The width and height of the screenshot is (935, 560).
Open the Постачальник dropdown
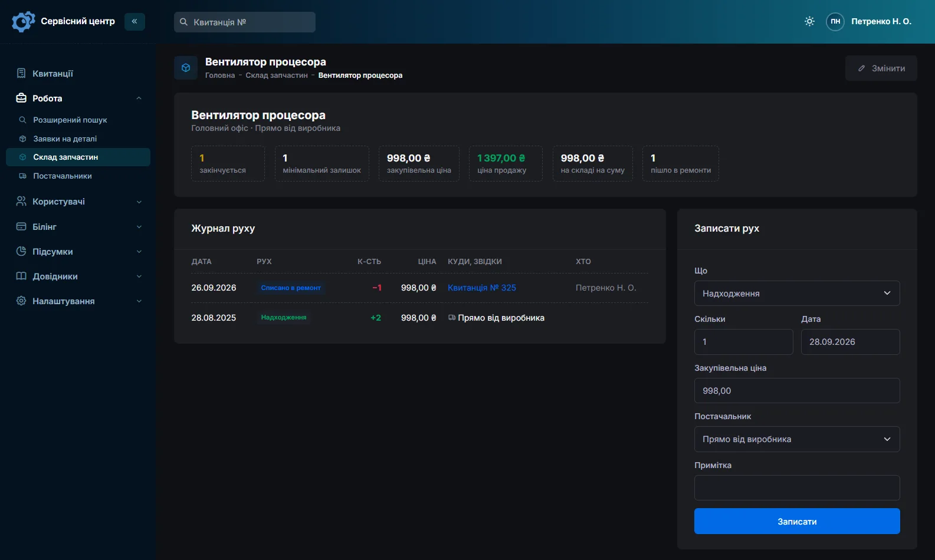(x=797, y=439)
